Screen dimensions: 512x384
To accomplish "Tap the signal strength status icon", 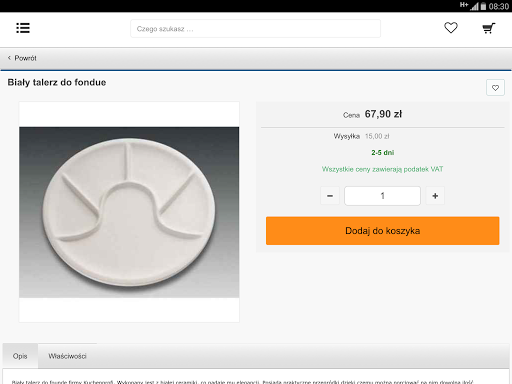I will pyautogui.click(x=474, y=6).
